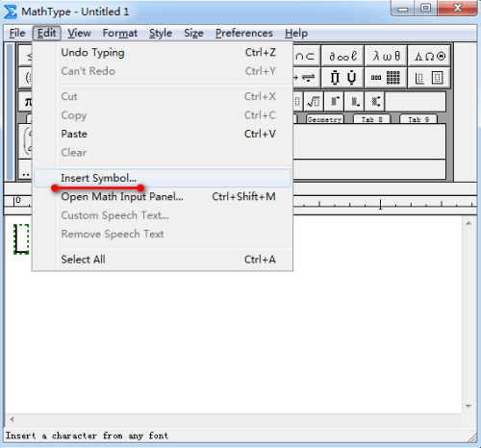This screenshot has height=448, width=481.
Task: Choose Open Math Input Panel...
Action: (x=163, y=196)
